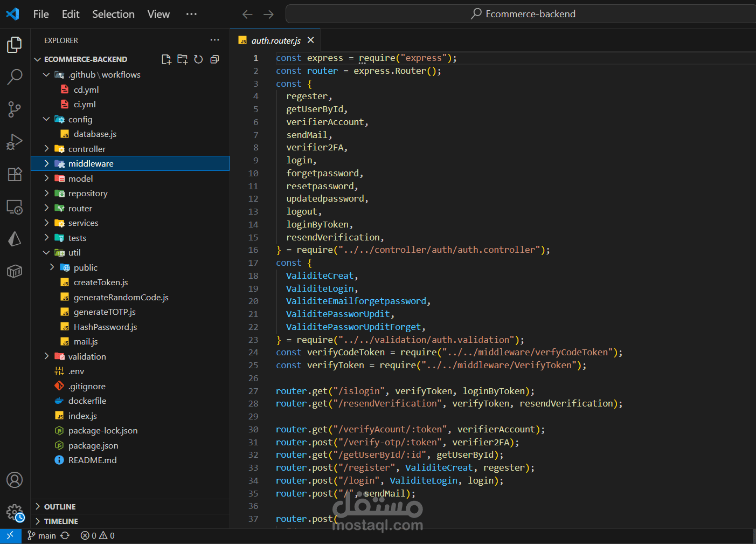Open the triangular extension icon in activity bar
This screenshot has height=544, width=756.
15,239
